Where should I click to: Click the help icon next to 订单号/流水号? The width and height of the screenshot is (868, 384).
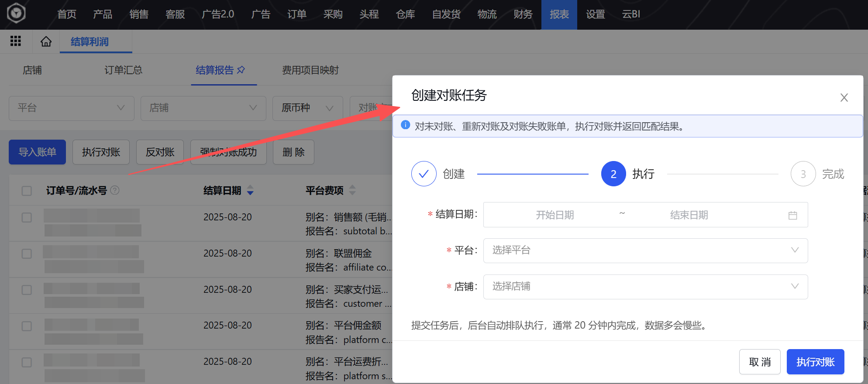[115, 190]
